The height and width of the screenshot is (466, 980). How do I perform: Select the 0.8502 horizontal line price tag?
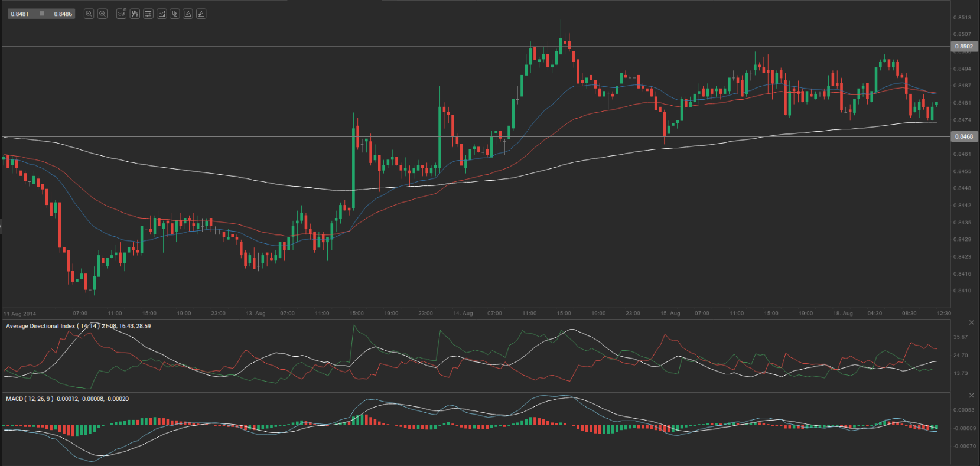(964, 46)
